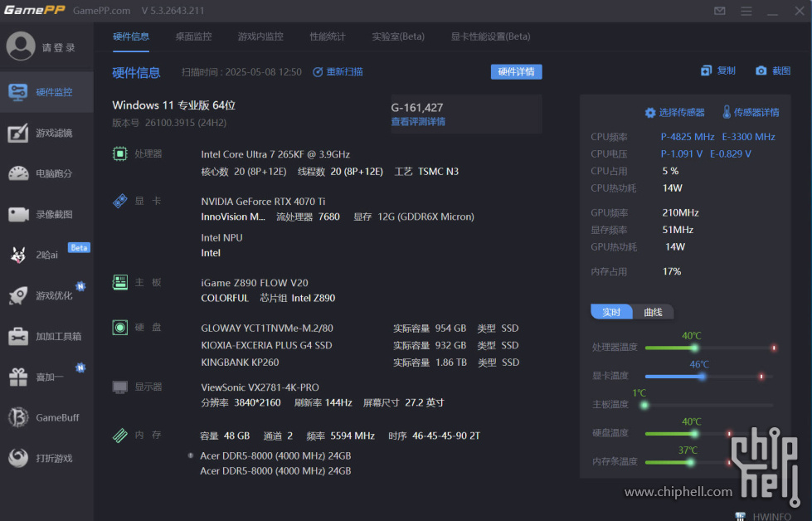812x521 pixels.
Task: Switch to the 硬件信息 tab
Action: point(131,37)
